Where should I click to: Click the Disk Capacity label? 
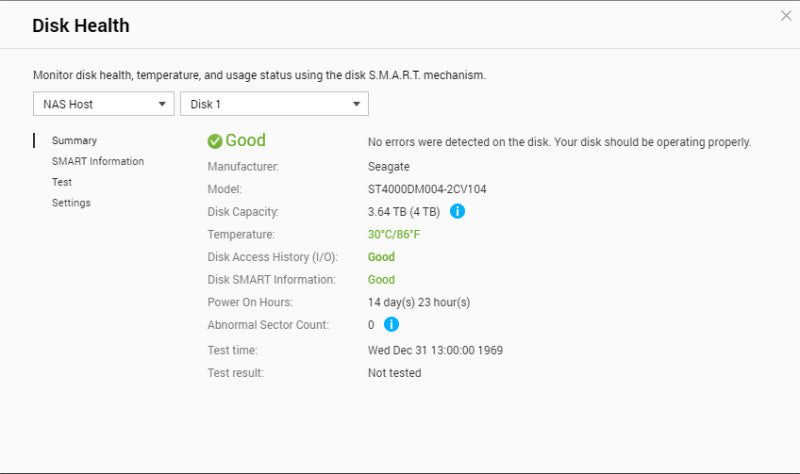(x=243, y=212)
